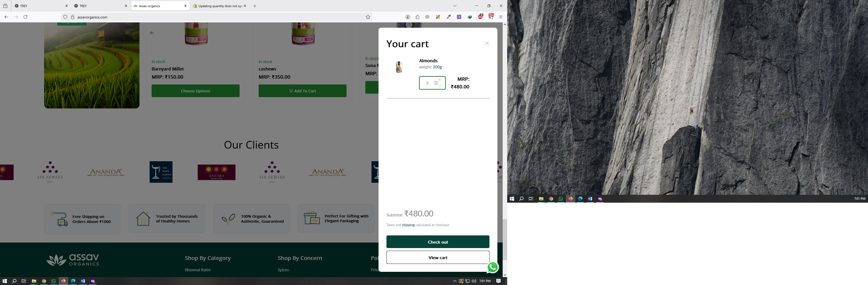Increase Almonds quantity with plus icon
This screenshot has width=868, height=285.
pyautogui.click(x=440, y=80)
